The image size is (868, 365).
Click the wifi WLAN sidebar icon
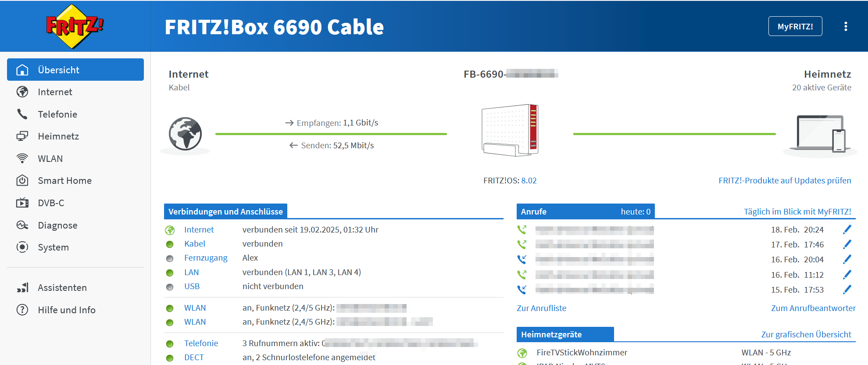tap(22, 158)
